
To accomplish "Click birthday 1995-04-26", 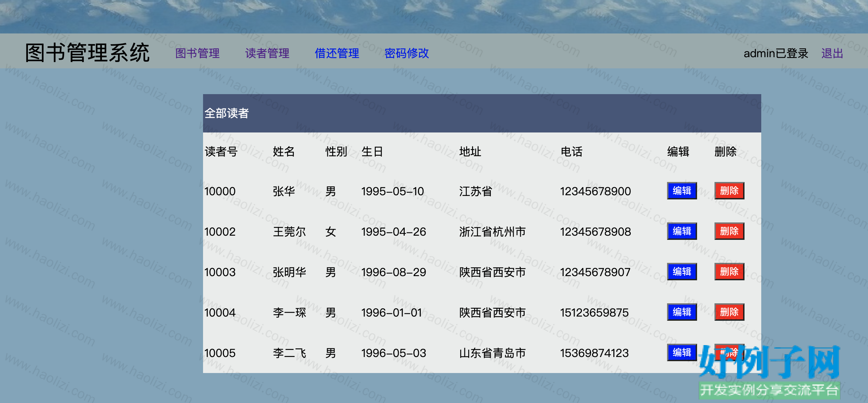I will pos(394,232).
